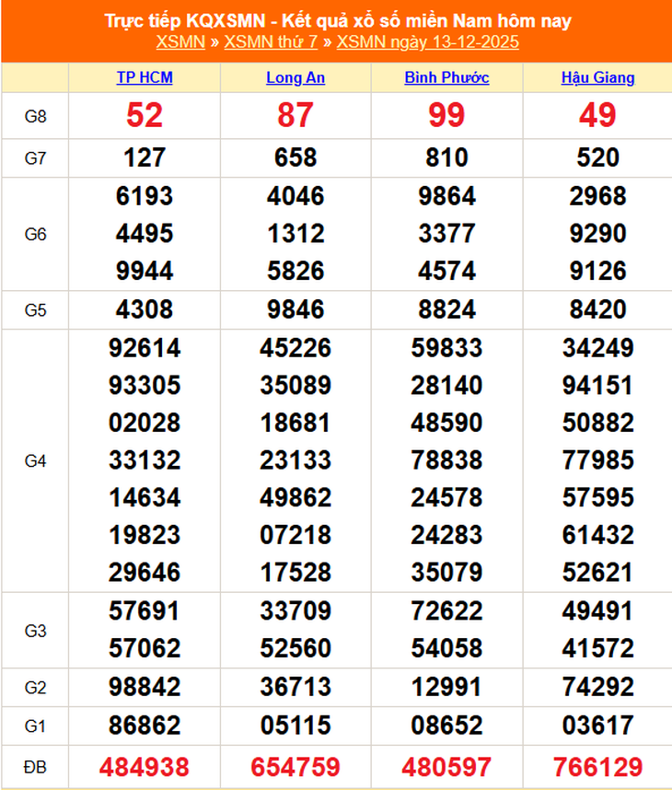Click the G4 row label
The height and width of the screenshot is (790, 672).
(x=35, y=461)
